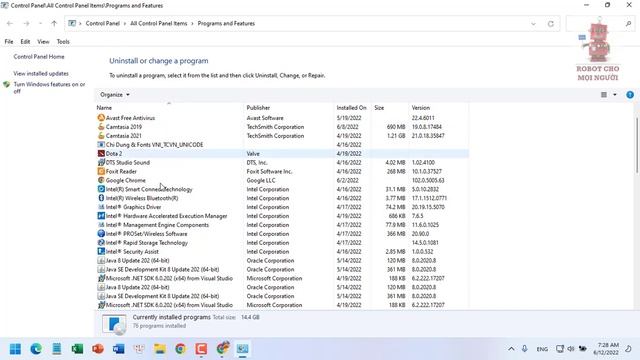Expand the view options dropdown arrow

click(615, 95)
